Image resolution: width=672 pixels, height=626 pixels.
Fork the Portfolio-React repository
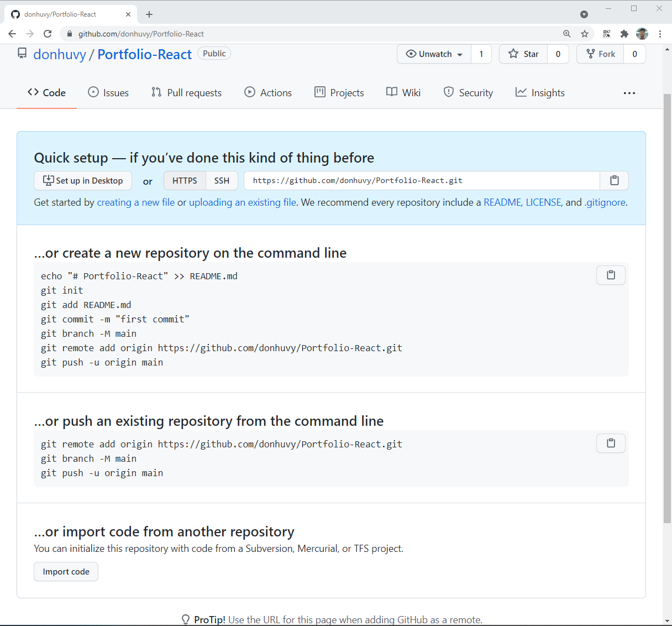(x=600, y=54)
